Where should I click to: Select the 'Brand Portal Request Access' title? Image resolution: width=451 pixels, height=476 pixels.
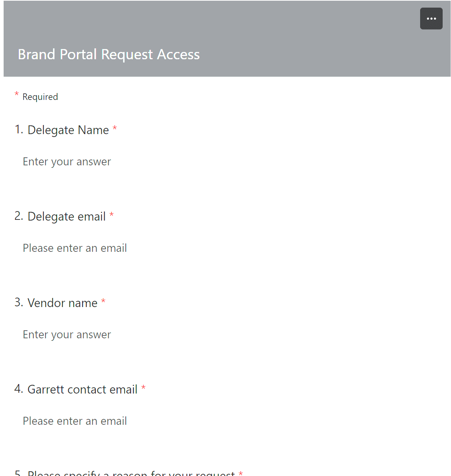coord(109,55)
